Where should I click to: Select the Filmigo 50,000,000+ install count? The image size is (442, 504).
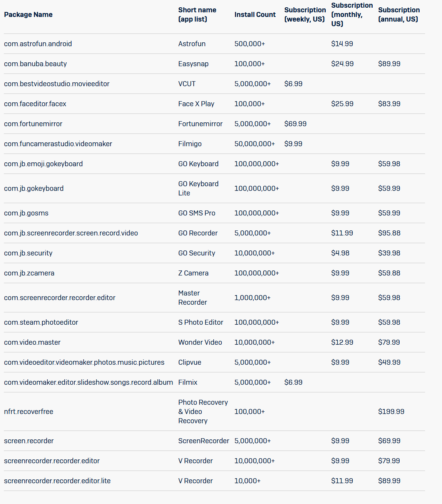[x=254, y=144]
